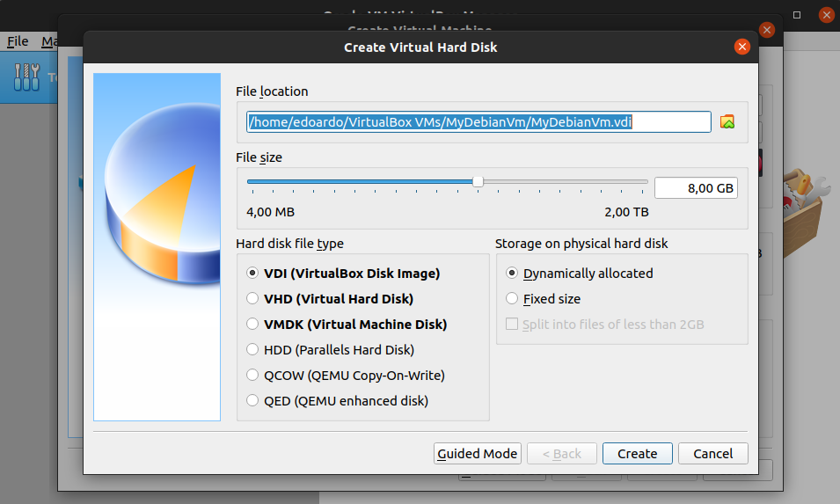Select HDD (Parallels Hard Disk) type
Image resolution: width=840 pixels, height=504 pixels.
point(330,350)
